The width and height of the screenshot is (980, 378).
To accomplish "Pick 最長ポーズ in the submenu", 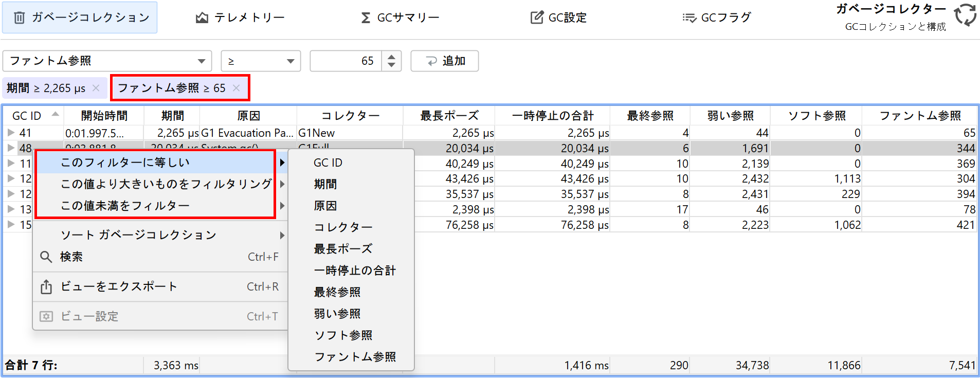I will tap(343, 249).
